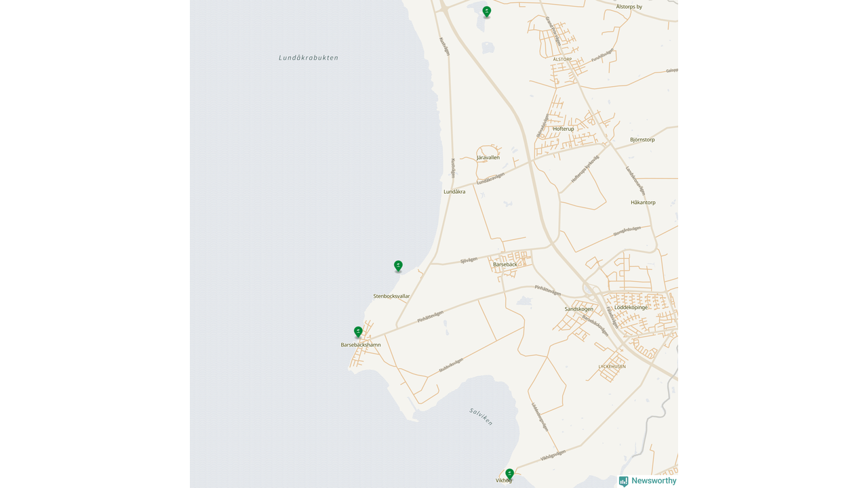Select the LYCKEHUSEN neighborhood label
This screenshot has width=868, height=488.
pos(612,367)
